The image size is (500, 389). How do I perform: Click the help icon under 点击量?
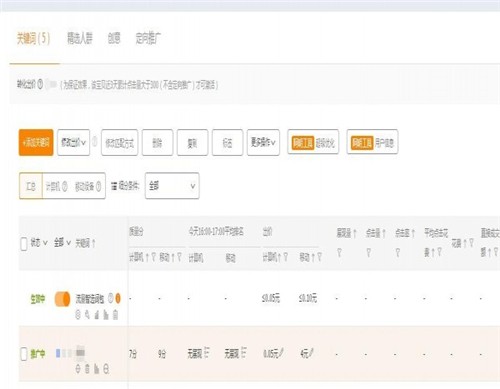[x=368, y=253]
